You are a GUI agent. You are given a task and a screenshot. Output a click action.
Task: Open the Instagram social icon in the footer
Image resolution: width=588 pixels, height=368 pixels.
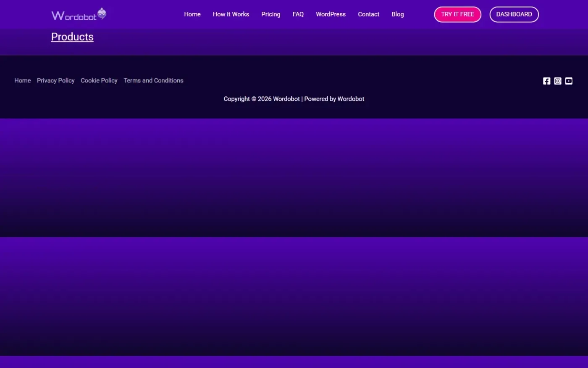click(x=558, y=81)
